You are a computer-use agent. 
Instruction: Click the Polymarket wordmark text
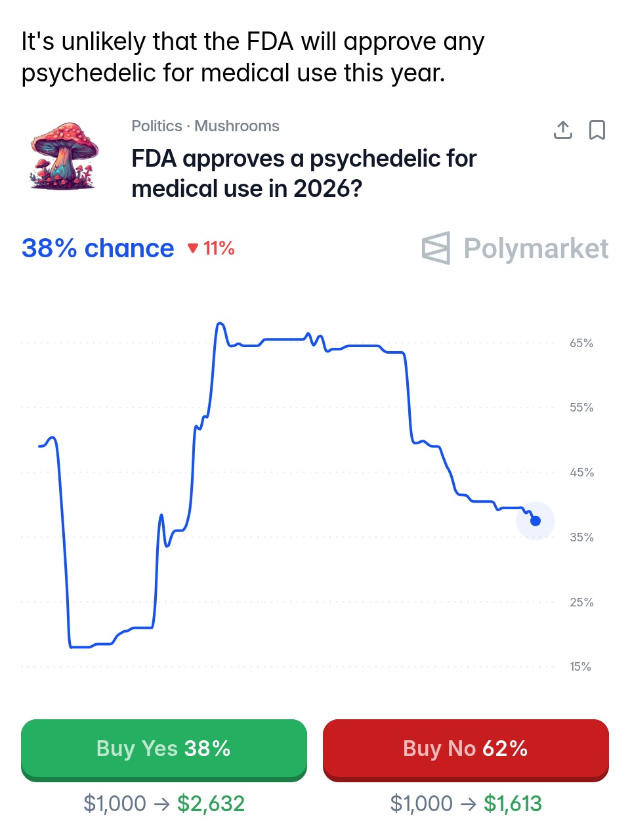(x=535, y=249)
